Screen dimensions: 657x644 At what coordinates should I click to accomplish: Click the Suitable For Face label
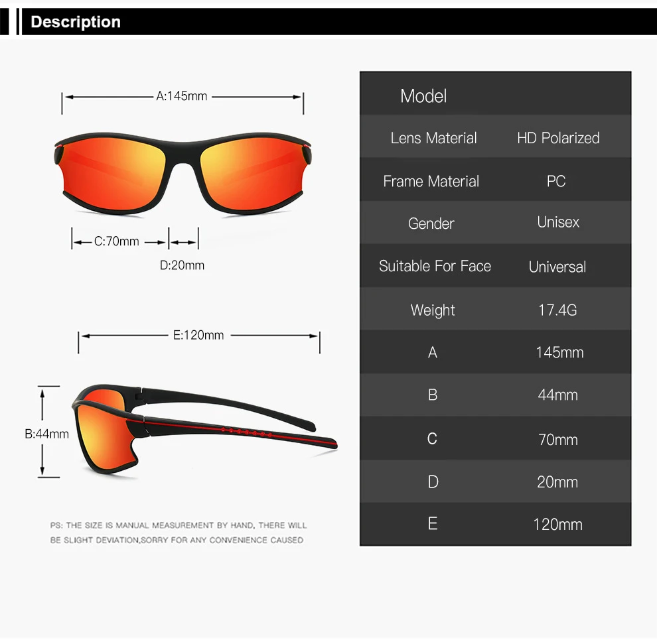435,267
